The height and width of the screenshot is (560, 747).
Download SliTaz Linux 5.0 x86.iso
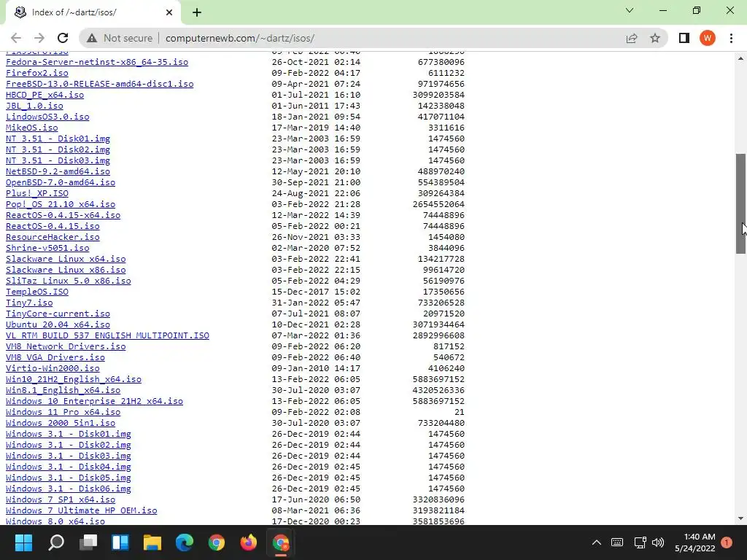coord(68,281)
